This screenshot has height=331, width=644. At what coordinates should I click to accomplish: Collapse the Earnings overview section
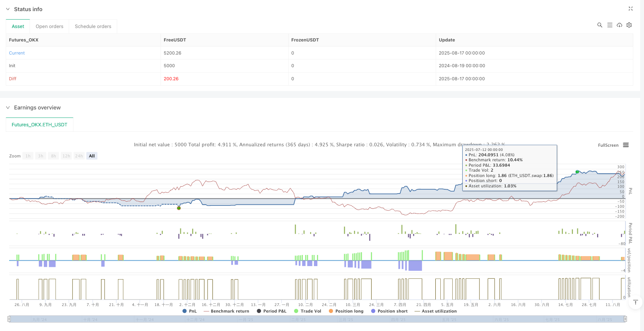[x=8, y=108]
